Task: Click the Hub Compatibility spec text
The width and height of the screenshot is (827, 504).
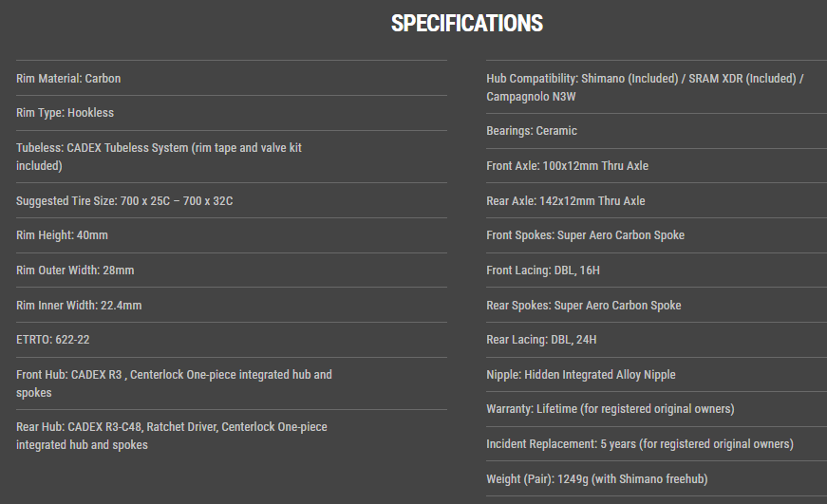Action: coord(645,87)
